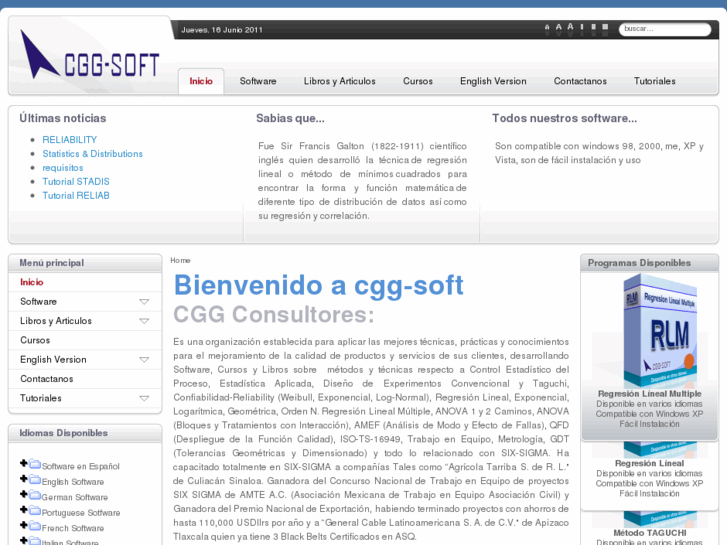The height and width of the screenshot is (545, 727).
Task: Open the requisitos news link
Action: click(63, 167)
